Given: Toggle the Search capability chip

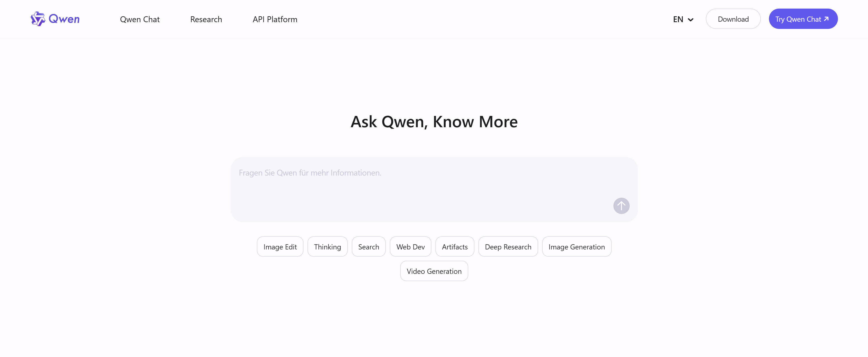Looking at the screenshot, I should coord(368,247).
